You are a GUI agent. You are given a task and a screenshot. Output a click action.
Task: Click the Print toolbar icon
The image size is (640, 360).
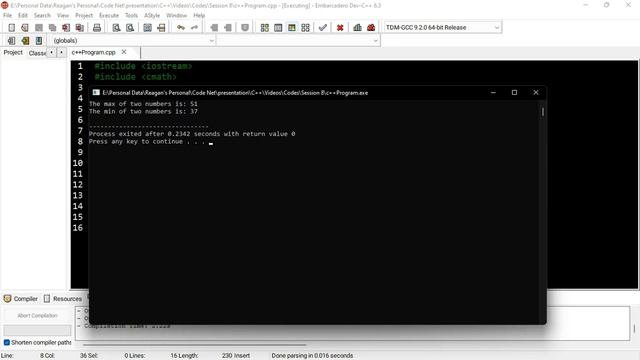tap(97, 28)
